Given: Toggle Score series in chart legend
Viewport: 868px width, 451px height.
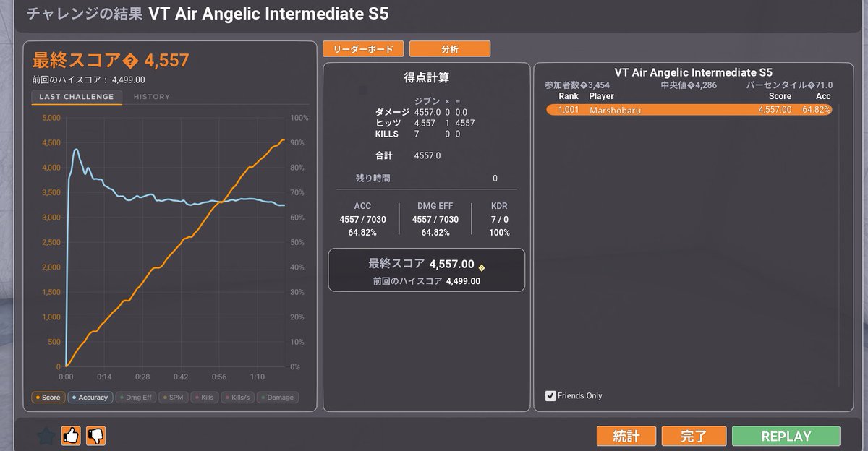Looking at the screenshot, I should tap(48, 398).
